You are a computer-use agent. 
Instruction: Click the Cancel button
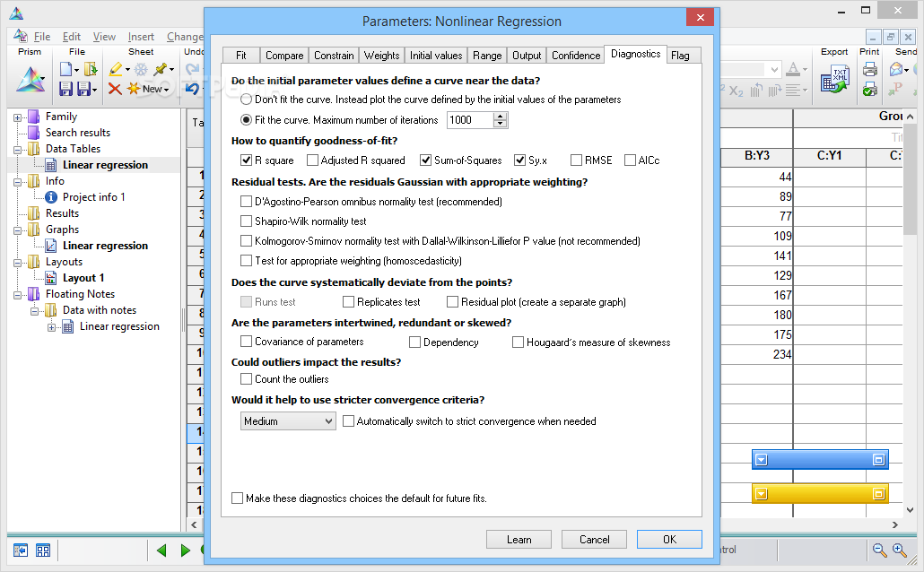[x=594, y=540]
